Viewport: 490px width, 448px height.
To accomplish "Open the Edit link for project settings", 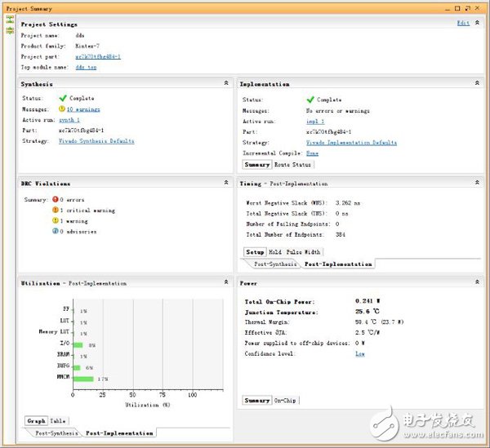I will pos(462,24).
